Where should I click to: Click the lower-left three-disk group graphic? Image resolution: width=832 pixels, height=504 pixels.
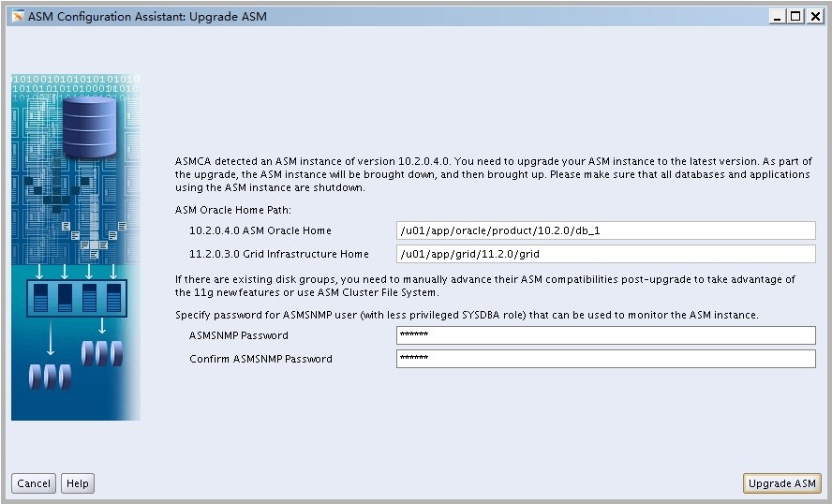[52, 377]
